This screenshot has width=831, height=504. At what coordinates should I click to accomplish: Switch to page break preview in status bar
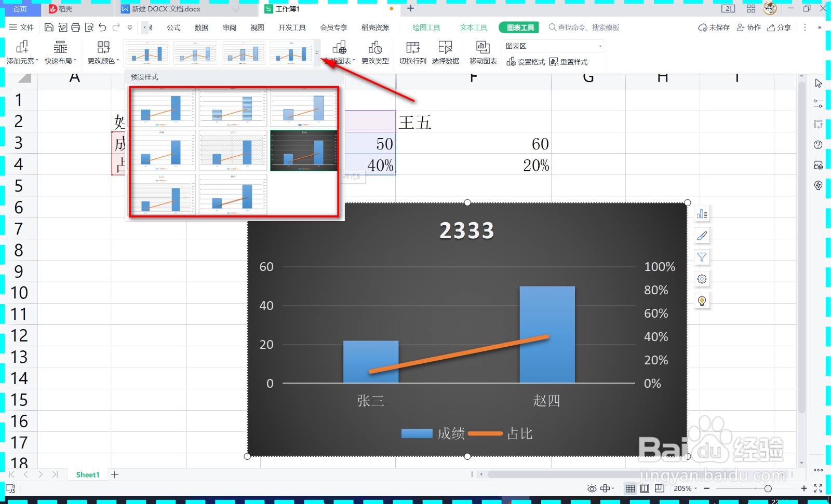(660, 488)
